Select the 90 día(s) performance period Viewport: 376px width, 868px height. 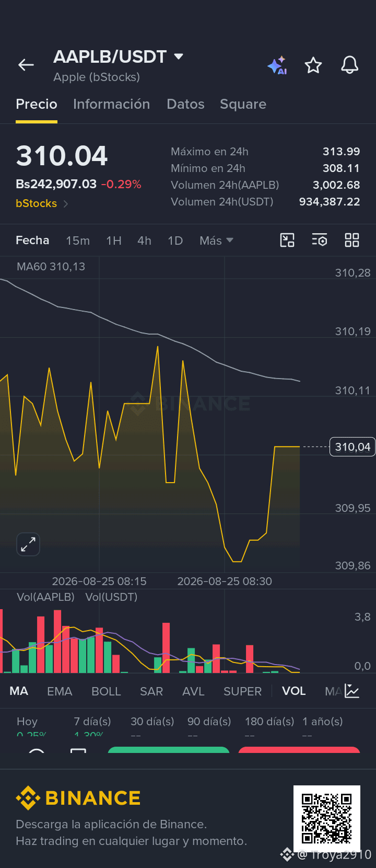pyautogui.click(x=209, y=722)
